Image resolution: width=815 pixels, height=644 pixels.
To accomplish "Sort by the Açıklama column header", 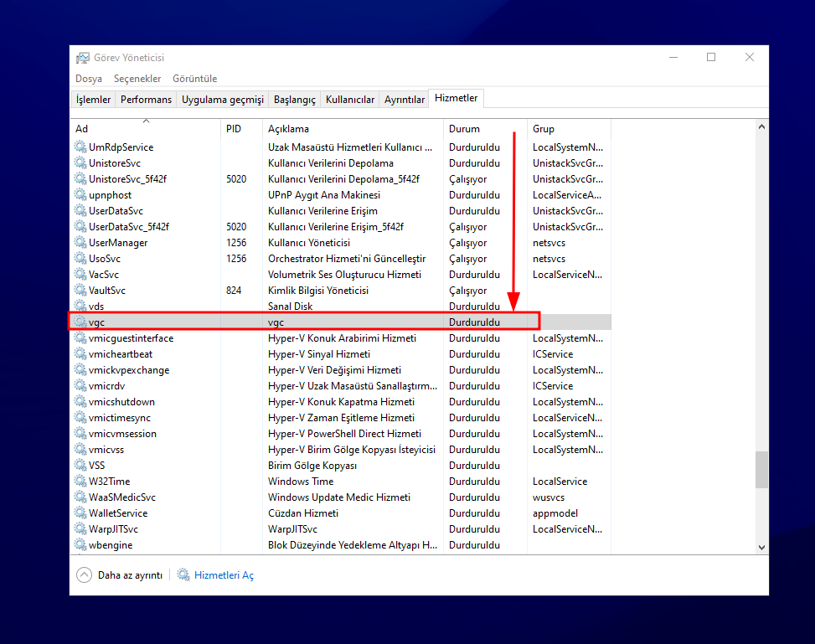I will pyautogui.click(x=353, y=128).
